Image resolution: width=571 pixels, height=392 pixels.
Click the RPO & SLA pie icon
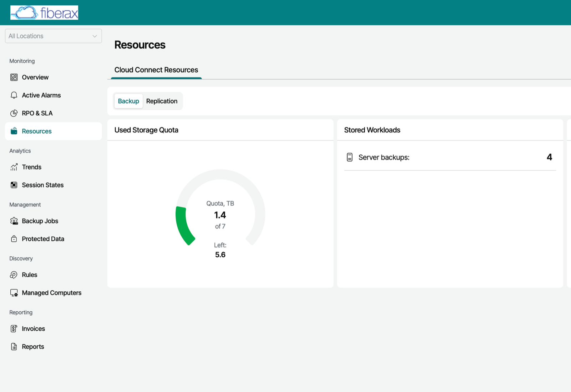point(14,113)
